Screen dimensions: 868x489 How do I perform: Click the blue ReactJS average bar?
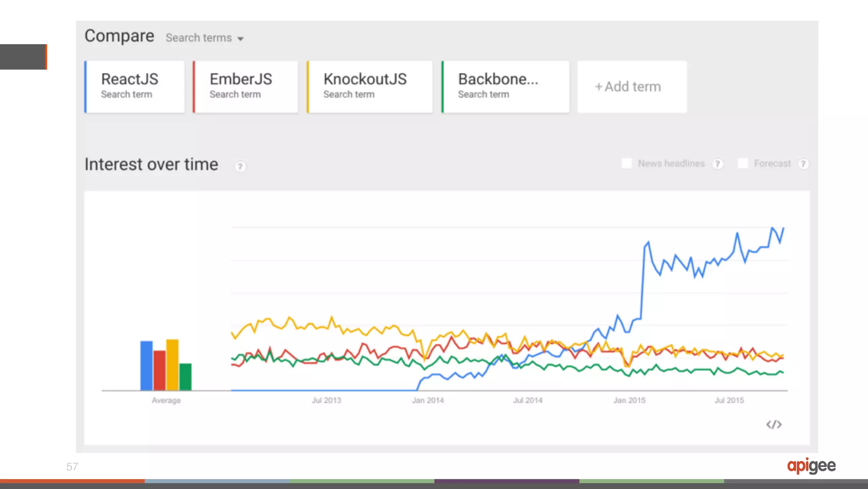coord(147,365)
